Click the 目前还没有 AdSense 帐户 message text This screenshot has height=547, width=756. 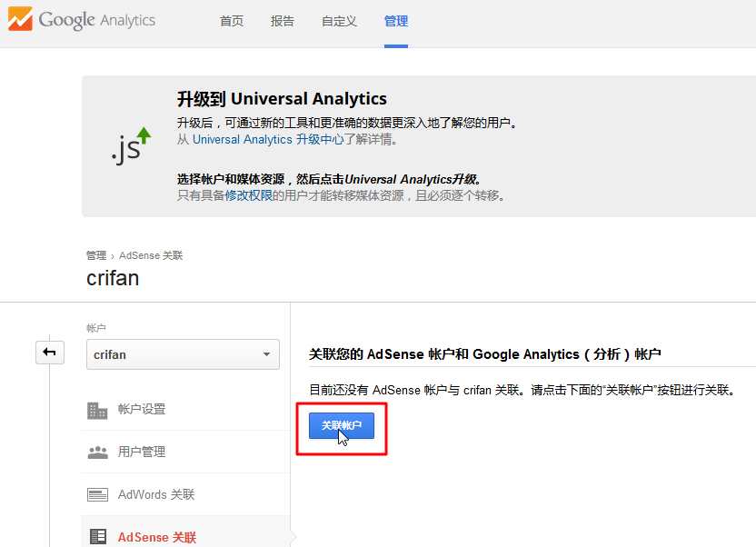522,390
